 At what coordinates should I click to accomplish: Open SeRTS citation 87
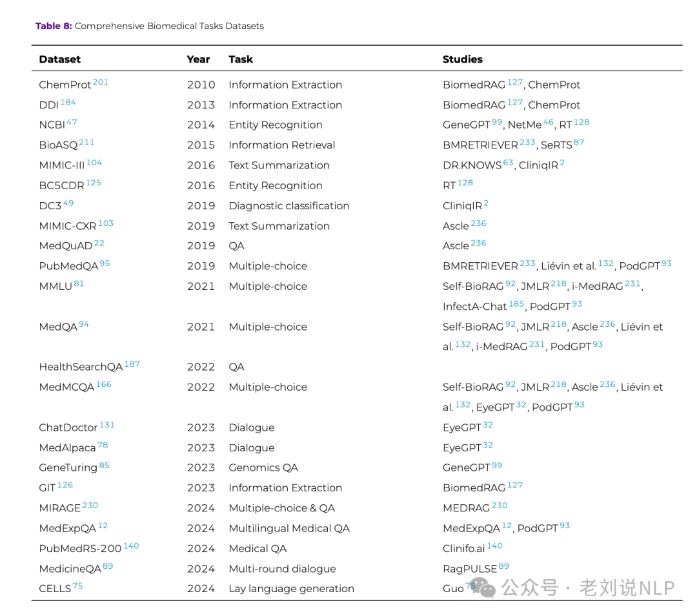click(579, 142)
